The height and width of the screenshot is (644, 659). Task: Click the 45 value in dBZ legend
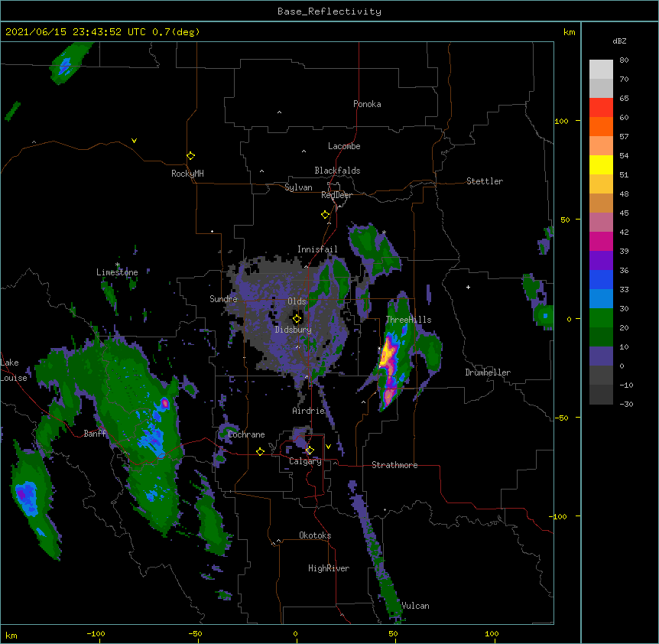point(624,213)
